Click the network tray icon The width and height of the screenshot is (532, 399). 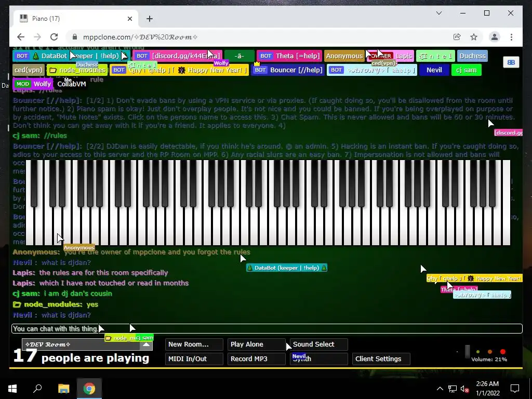click(453, 389)
